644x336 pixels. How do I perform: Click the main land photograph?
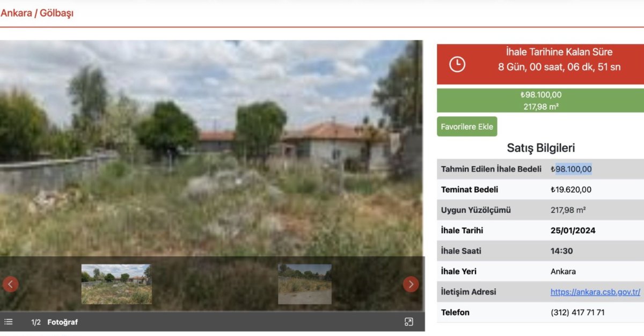(211, 148)
